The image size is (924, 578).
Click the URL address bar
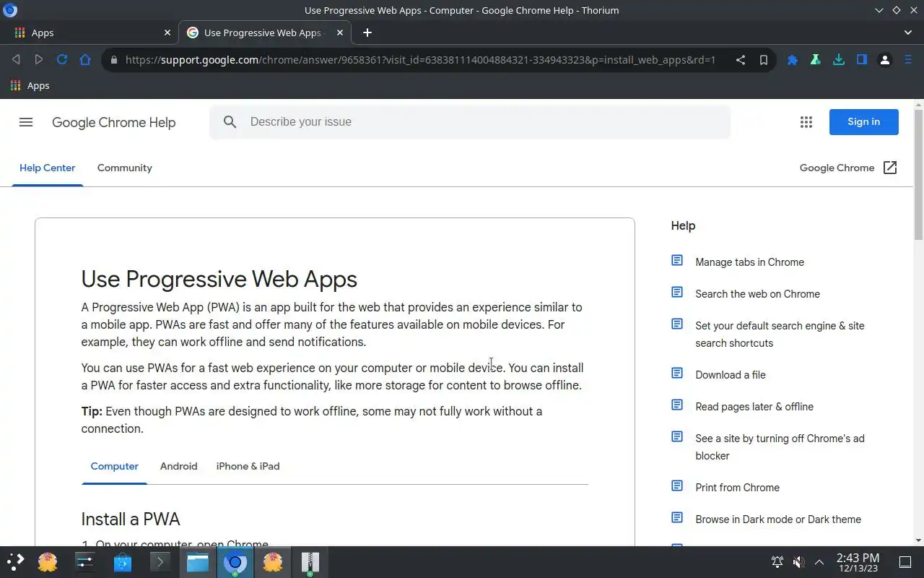[x=420, y=60]
